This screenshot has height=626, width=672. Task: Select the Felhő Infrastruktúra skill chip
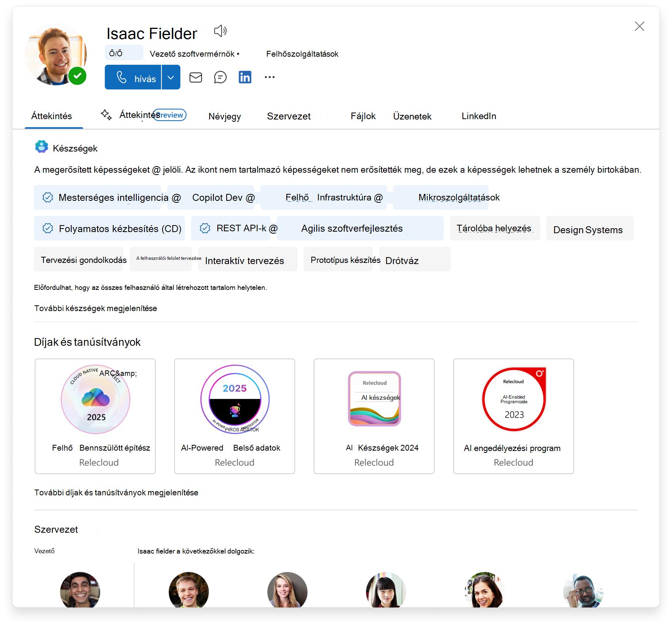pos(324,197)
